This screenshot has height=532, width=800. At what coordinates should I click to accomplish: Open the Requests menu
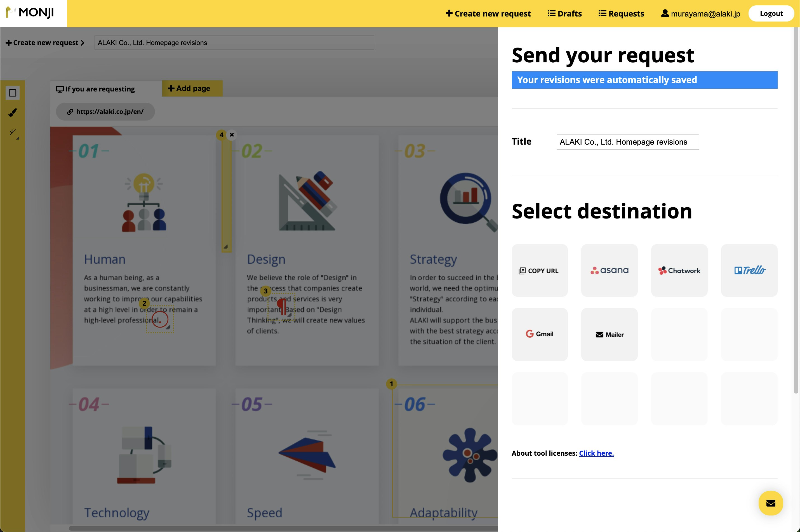pyautogui.click(x=621, y=14)
